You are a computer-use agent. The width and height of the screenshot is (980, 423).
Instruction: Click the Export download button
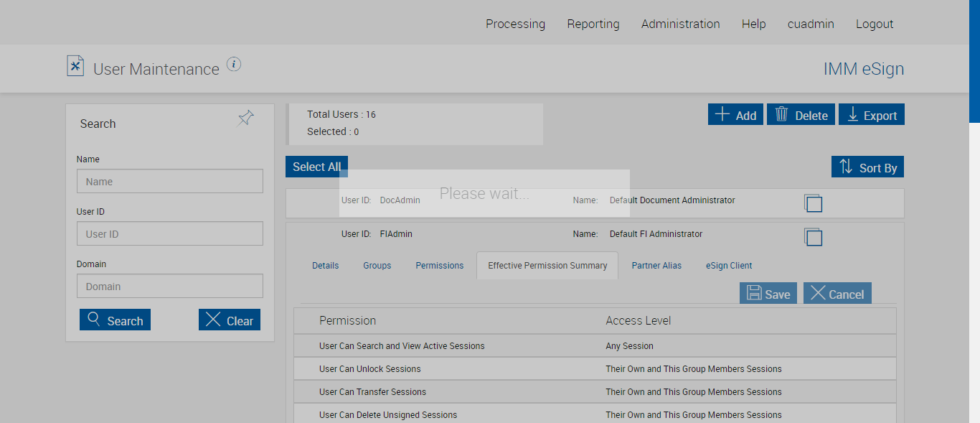point(872,115)
